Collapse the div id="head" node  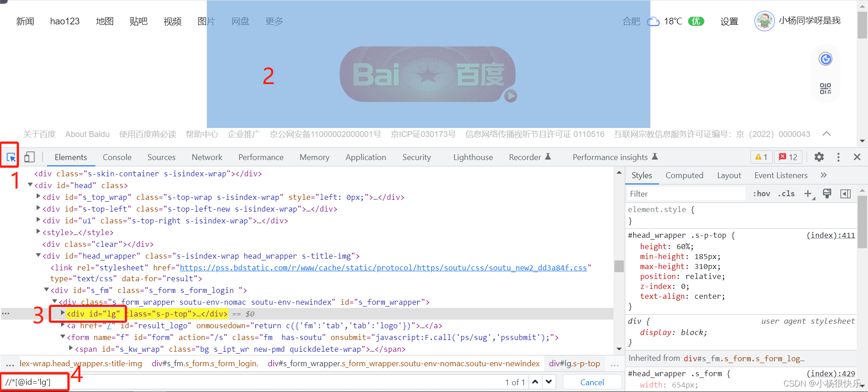coord(30,185)
